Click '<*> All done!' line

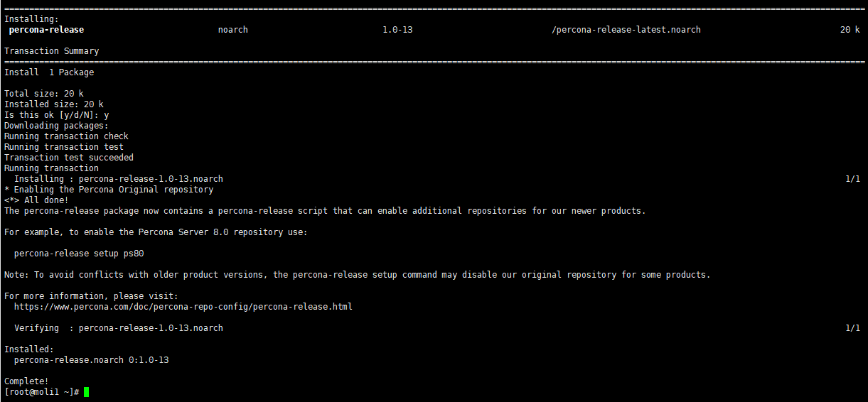(x=37, y=200)
